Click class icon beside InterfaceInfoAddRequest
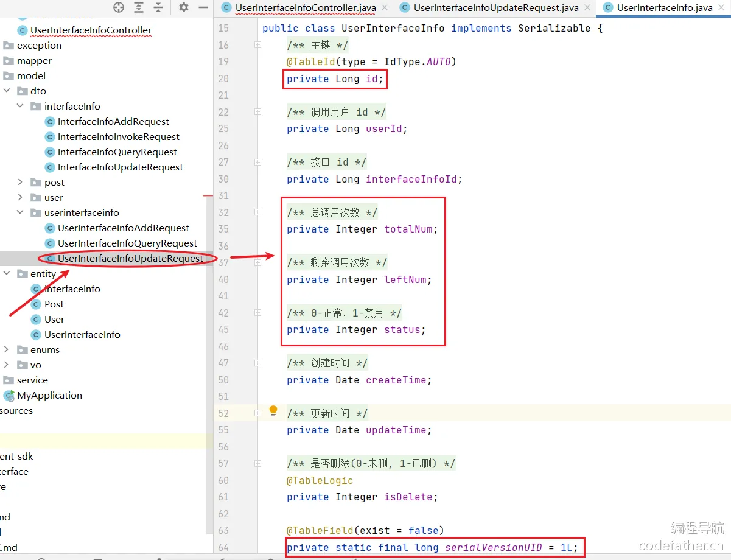The width and height of the screenshot is (731, 560). [x=50, y=122]
